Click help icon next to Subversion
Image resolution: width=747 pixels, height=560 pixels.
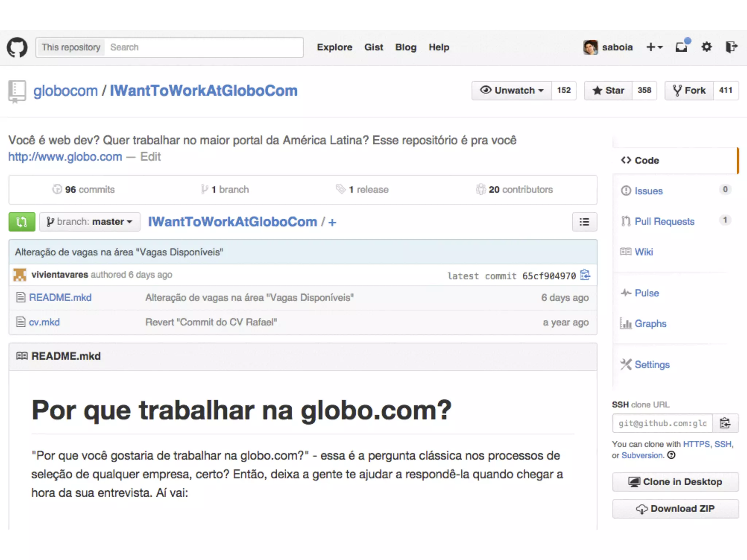pos(671,455)
